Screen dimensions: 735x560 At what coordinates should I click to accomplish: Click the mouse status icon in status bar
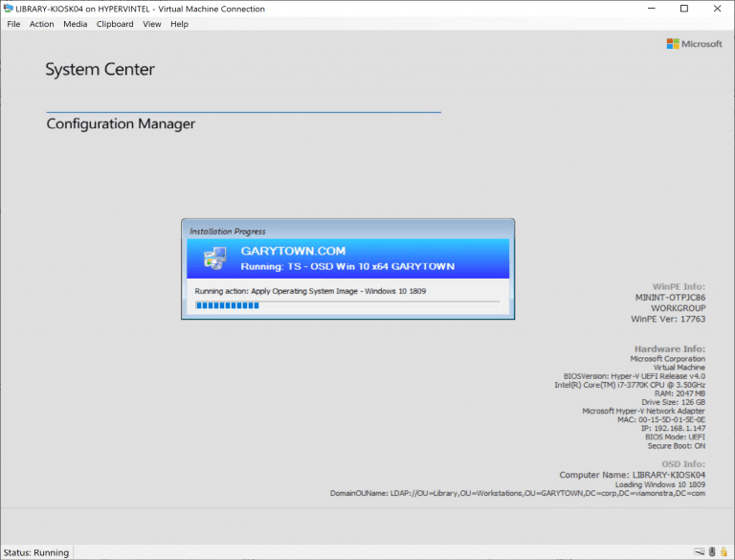(x=712, y=552)
